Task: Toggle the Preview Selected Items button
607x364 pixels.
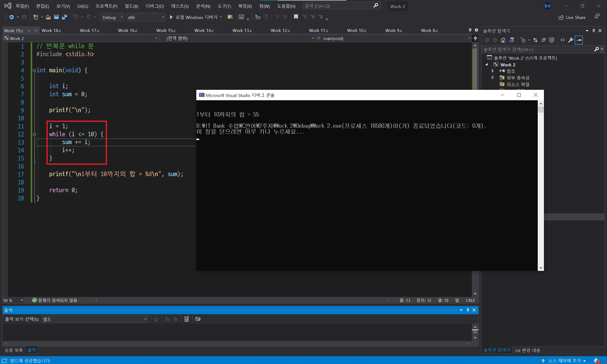Action: [x=579, y=40]
